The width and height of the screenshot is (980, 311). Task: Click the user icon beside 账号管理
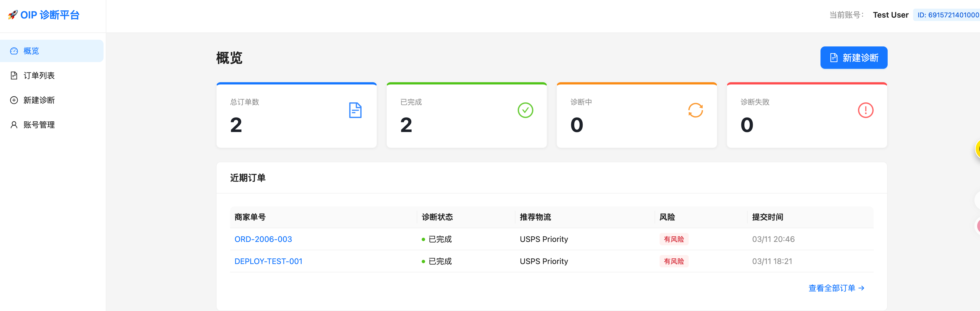[x=14, y=125]
